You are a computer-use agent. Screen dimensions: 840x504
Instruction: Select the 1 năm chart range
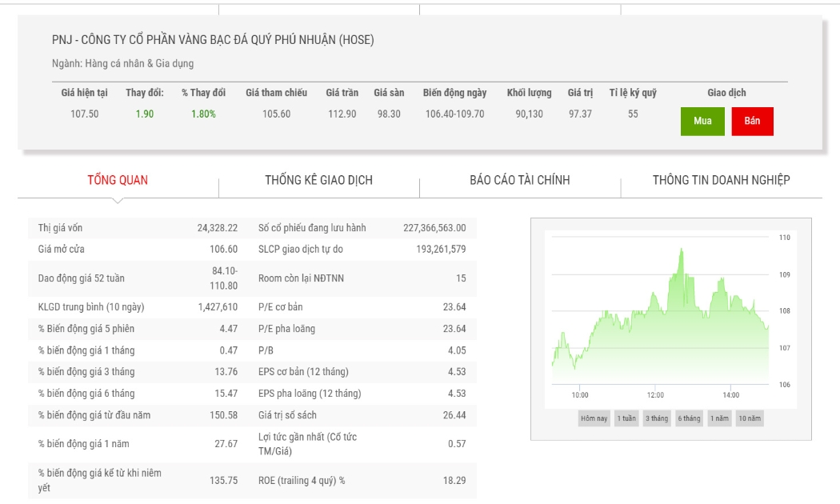point(719,418)
